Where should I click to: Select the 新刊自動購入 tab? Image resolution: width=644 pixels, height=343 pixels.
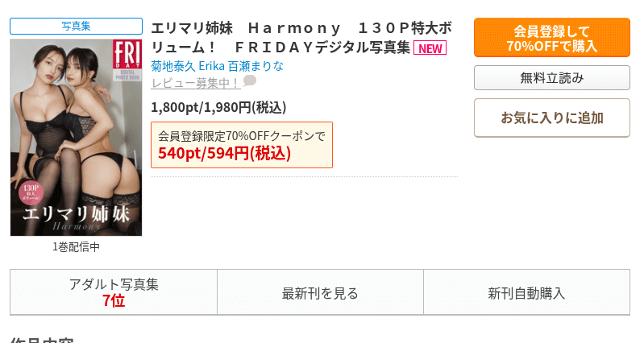point(526,293)
